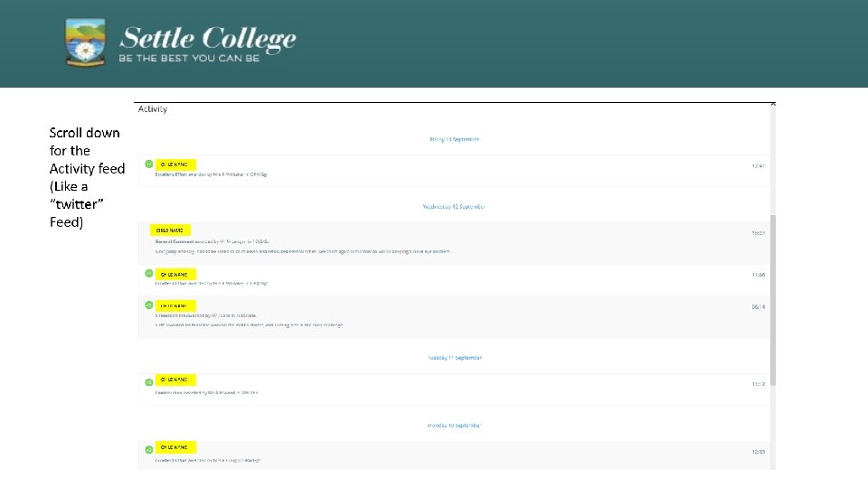
Task: Click the Excellent Effort awarded text on the Friday entry
Action: (x=211, y=174)
